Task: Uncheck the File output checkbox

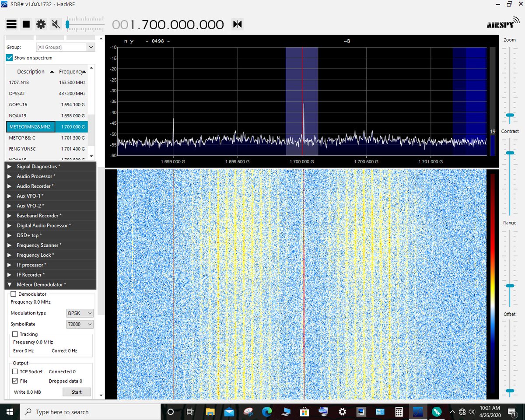Action: click(x=16, y=381)
